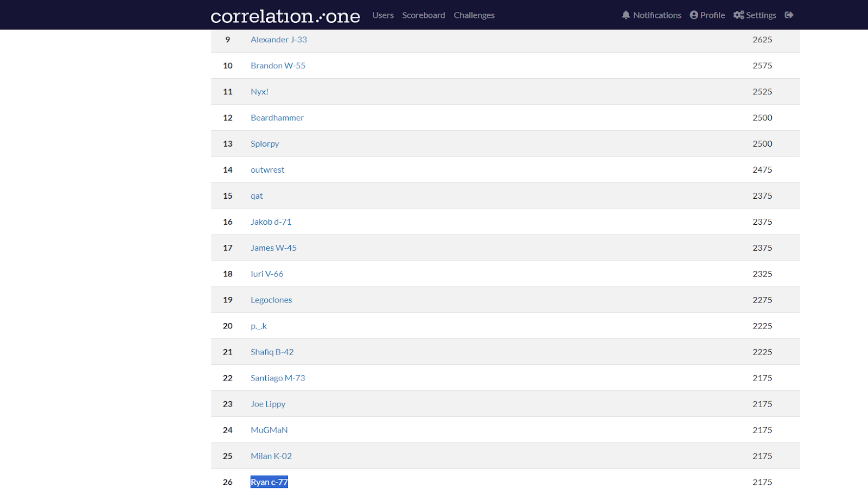This screenshot has height=494, width=868.
Task: Open highlighted Ryan c-77 user profile
Action: [269, 482]
